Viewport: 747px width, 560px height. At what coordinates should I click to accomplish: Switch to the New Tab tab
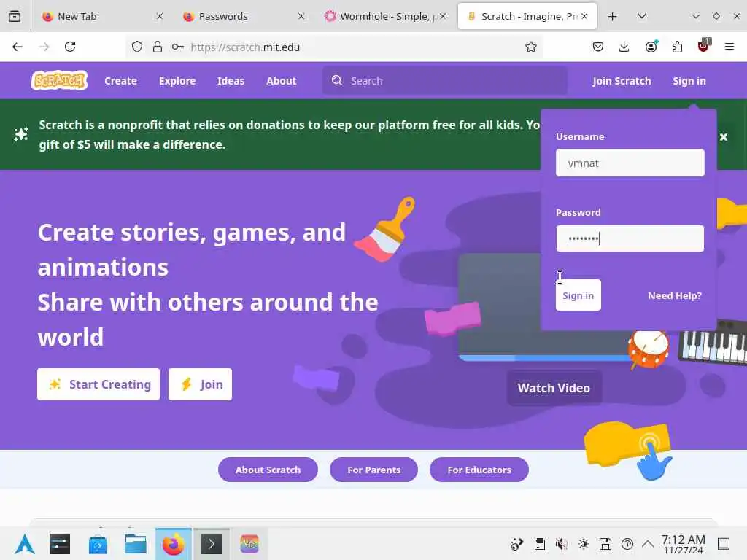pos(102,16)
